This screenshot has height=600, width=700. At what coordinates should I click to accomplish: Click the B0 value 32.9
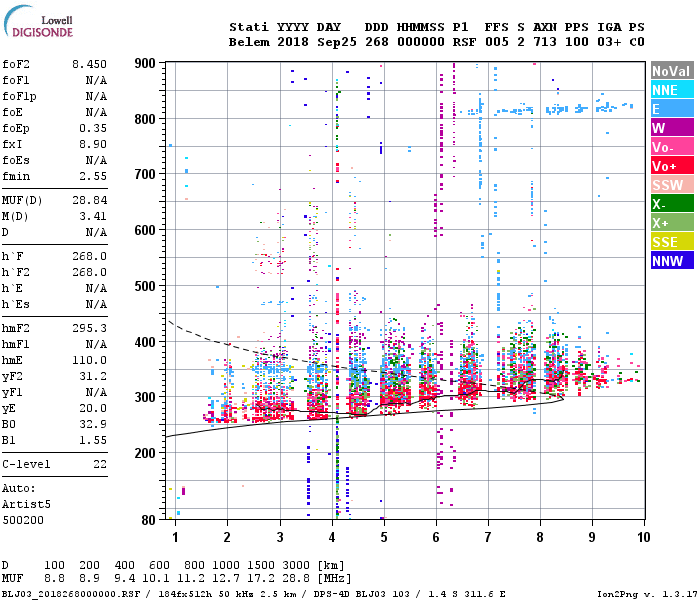pyautogui.click(x=93, y=424)
